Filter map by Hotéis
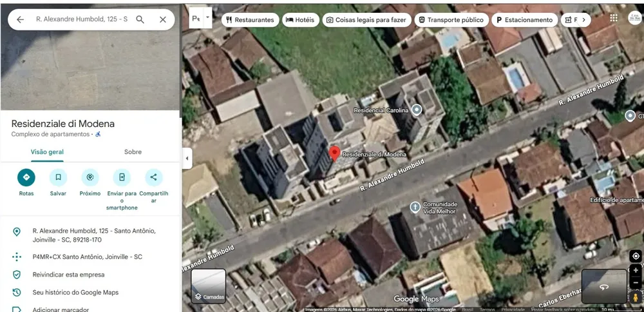The height and width of the screenshot is (312, 644). [x=300, y=20]
